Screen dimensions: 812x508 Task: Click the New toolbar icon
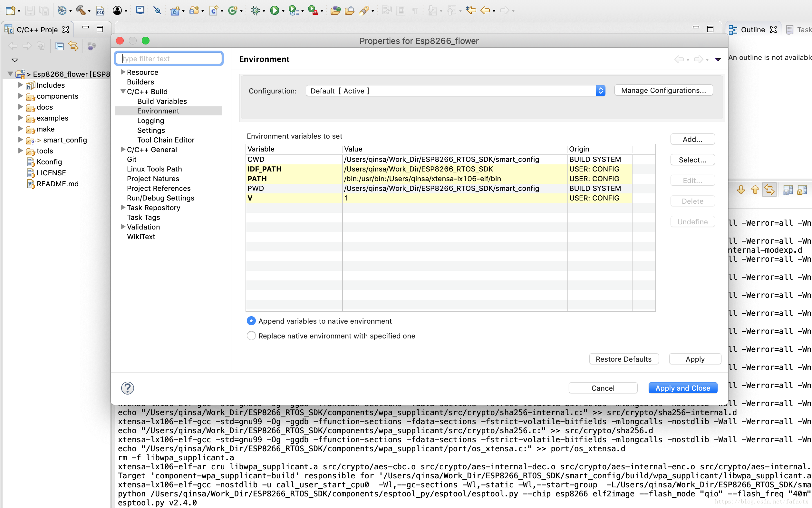[10, 10]
